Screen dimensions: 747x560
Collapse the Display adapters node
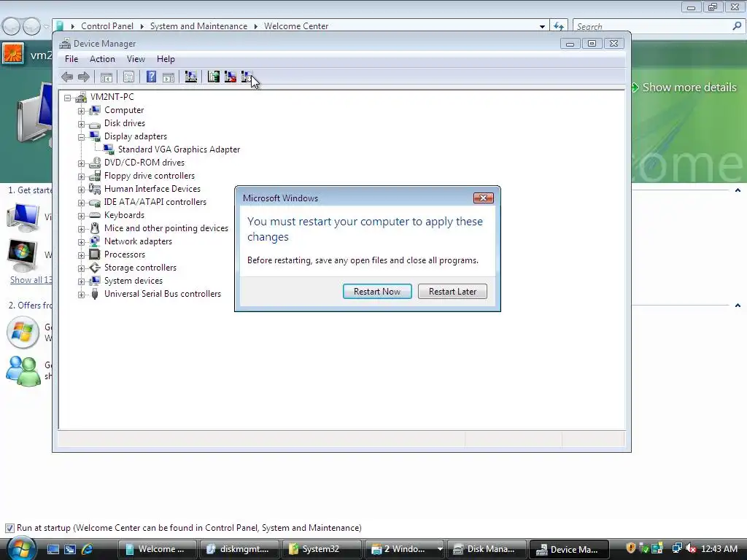coord(82,137)
